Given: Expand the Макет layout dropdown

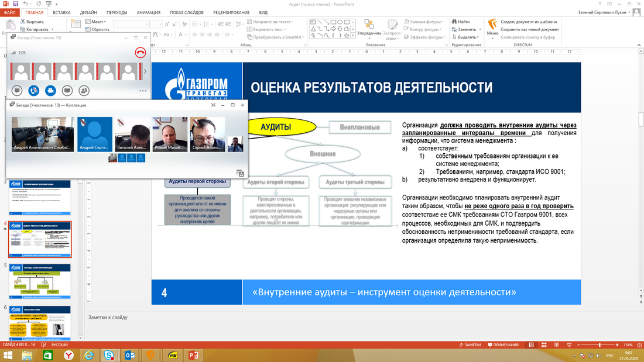Looking at the screenshot, I should point(95,22).
